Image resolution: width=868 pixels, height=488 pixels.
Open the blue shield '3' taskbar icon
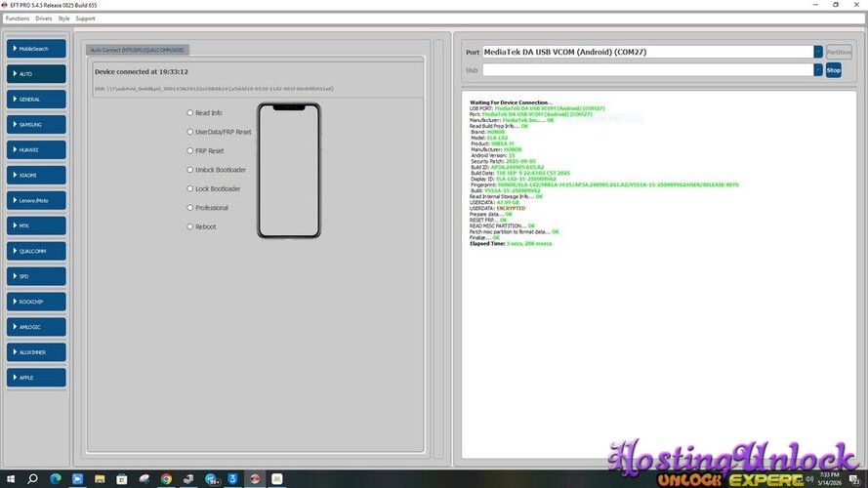[x=232, y=478]
